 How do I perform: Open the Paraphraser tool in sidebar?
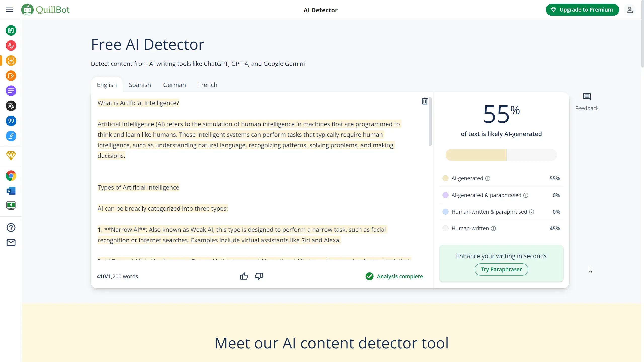pyautogui.click(x=11, y=30)
